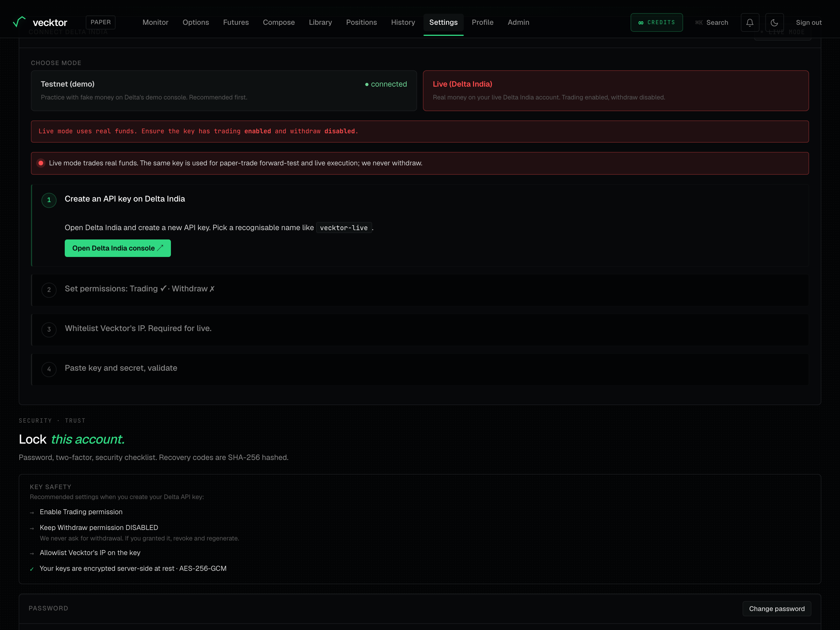
Task: Open the notifications bell
Action: pos(750,22)
